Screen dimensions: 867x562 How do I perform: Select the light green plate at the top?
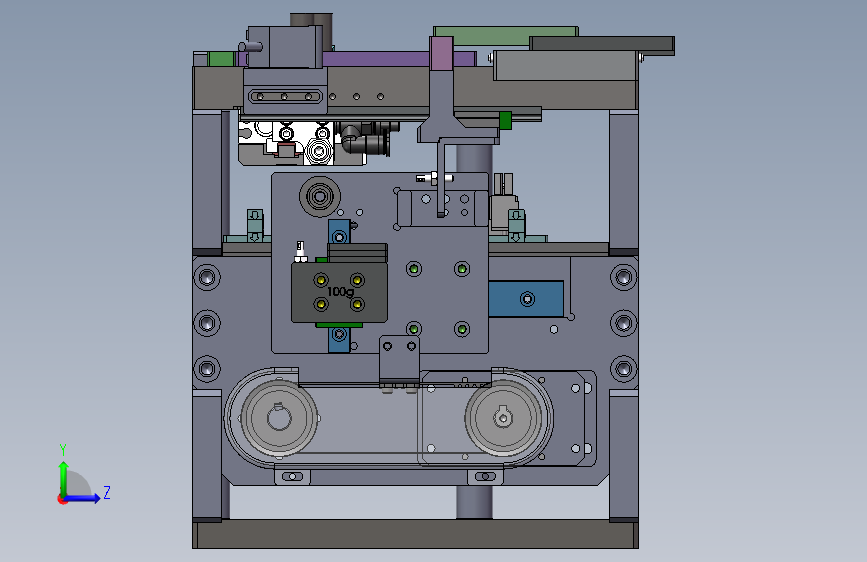[x=505, y=36]
